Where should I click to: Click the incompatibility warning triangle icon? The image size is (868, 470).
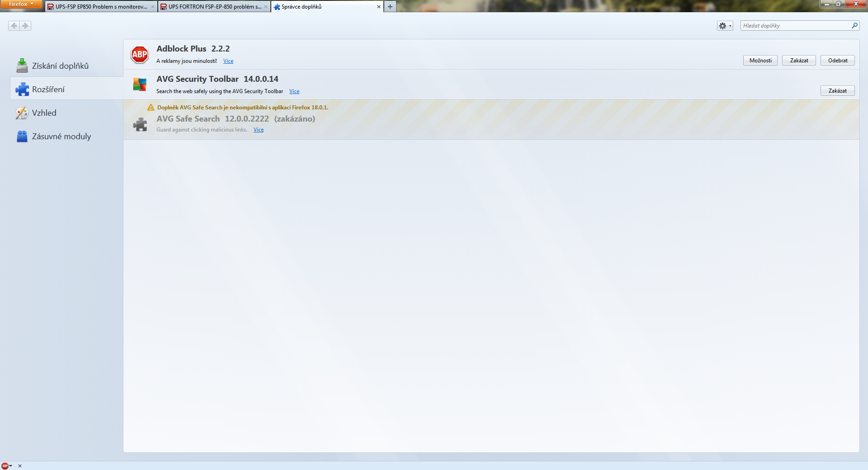[x=151, y=108]
